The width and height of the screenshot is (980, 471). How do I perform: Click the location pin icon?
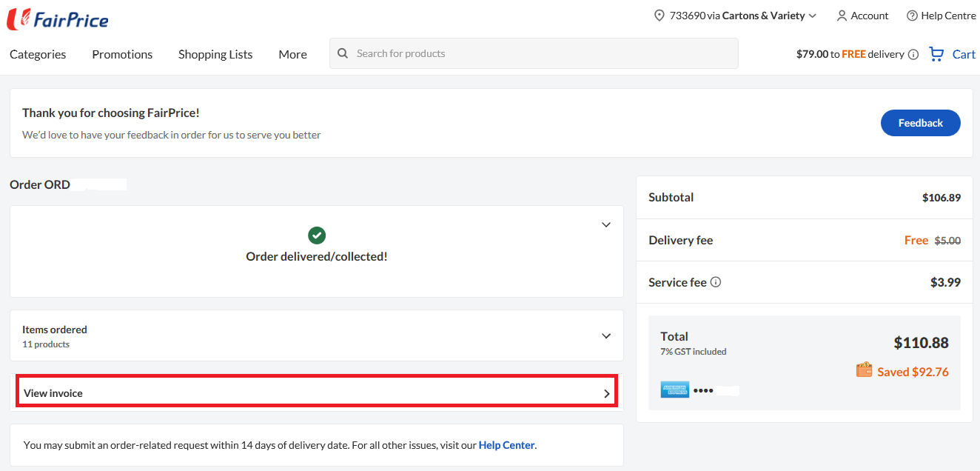click(660, 16)
